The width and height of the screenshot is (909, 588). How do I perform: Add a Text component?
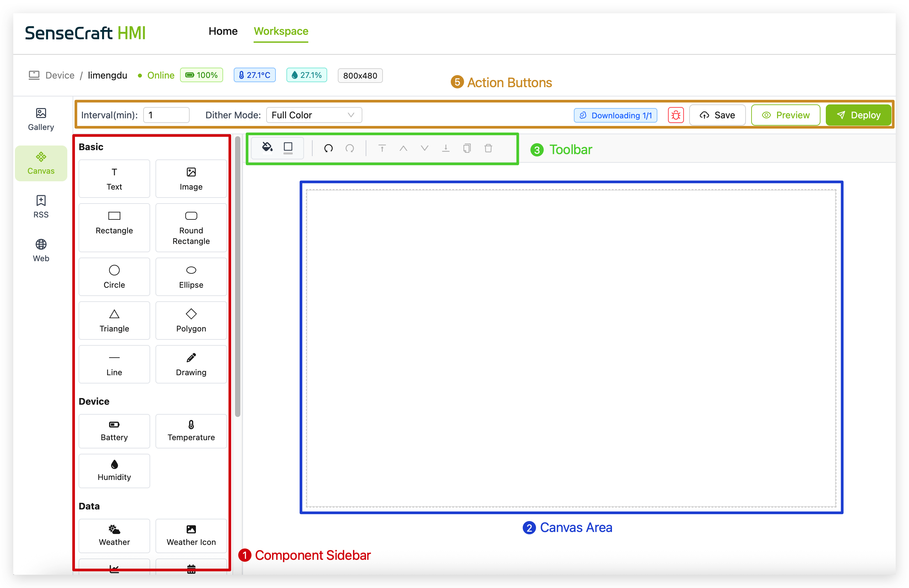click(114, 178)
